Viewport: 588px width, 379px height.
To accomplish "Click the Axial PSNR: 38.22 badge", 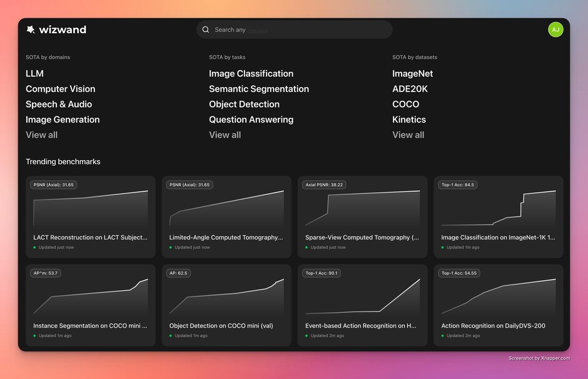I will (x=324, y=185).
